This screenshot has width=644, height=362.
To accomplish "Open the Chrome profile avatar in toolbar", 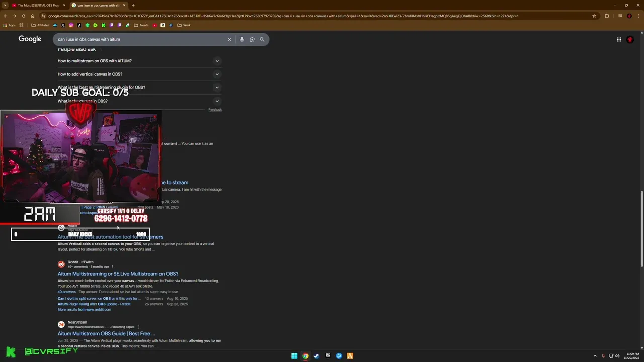I will 629,16.
